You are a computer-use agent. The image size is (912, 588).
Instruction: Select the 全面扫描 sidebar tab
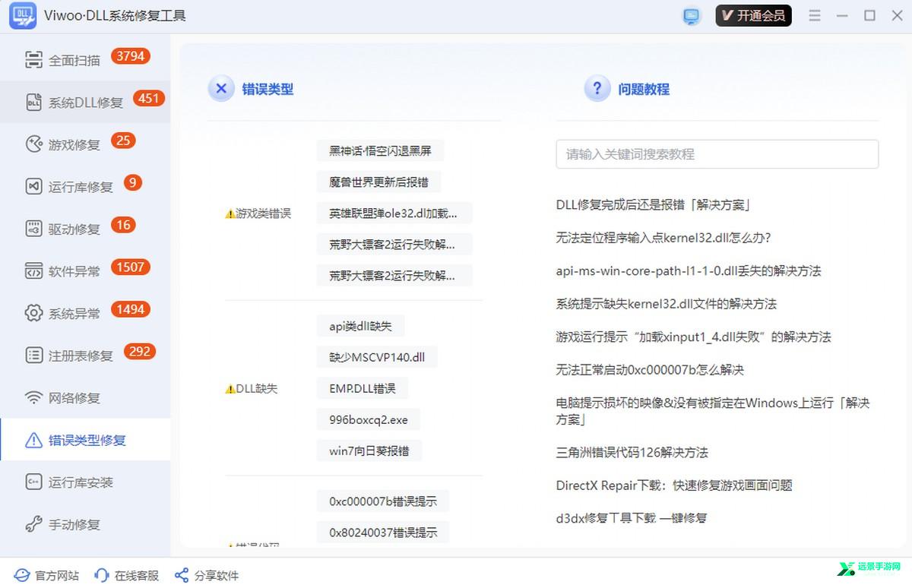click(85, 59)
